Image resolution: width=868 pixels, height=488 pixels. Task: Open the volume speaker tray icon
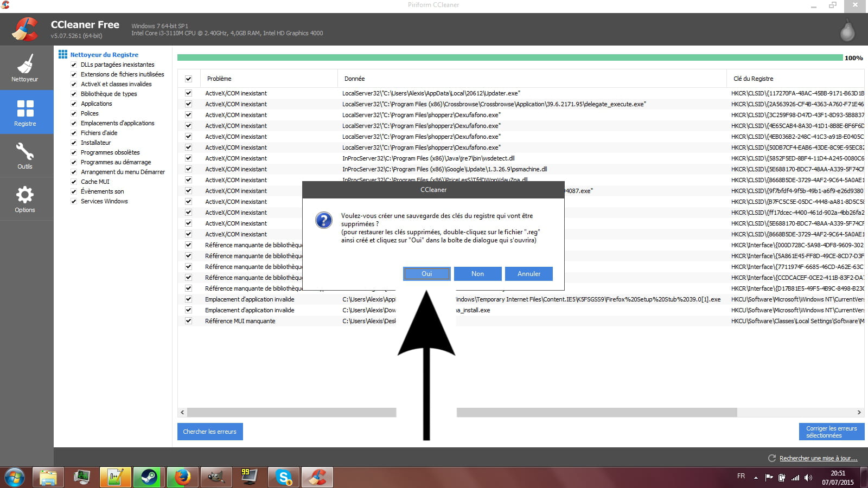808,478
